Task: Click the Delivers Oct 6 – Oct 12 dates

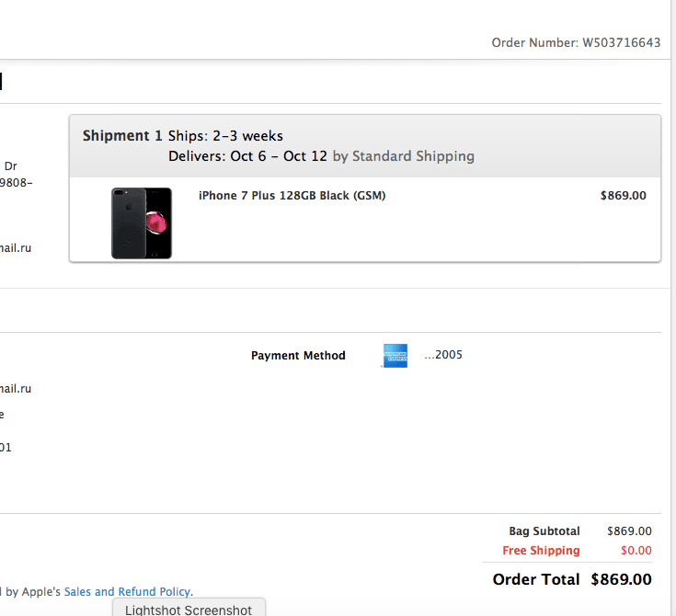Action: 247,156
